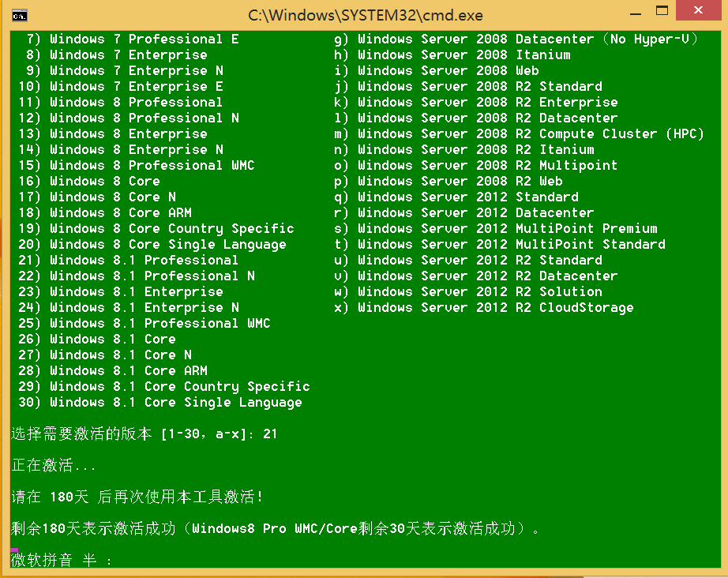Click the status line 正在激活...
This screenshot has width=728, height=578.
tap(54, 465)
